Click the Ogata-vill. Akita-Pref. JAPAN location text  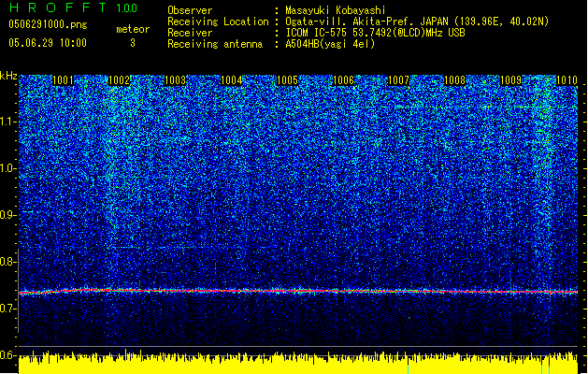(x=417, y=22)
